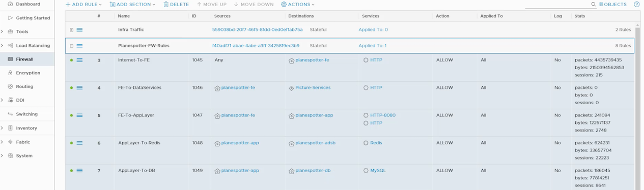
Task: Click the Move Up button
Action: click(212, 5)
